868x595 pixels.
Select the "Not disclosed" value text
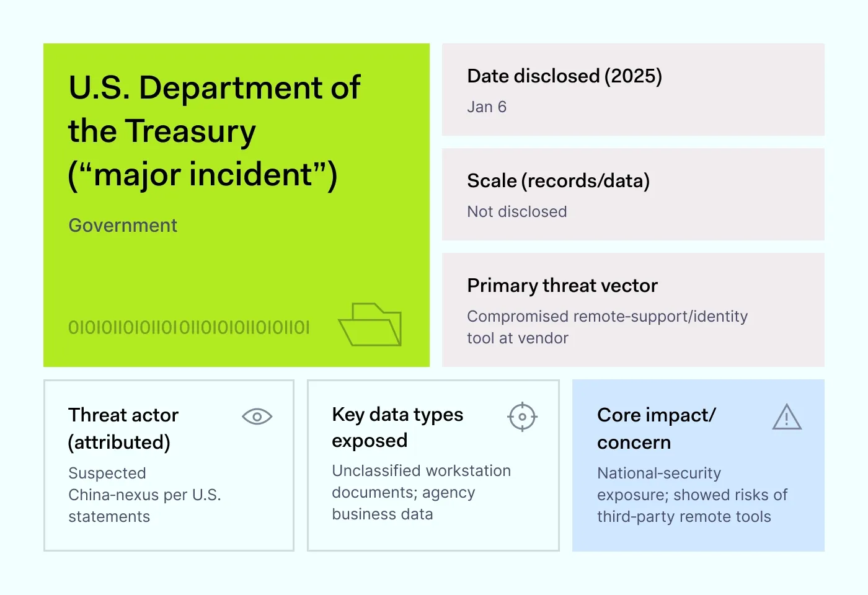coord(516,212)
